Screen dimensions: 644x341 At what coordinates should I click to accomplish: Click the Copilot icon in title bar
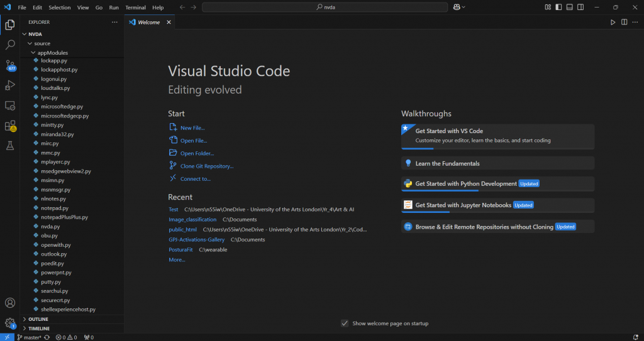(x=457, y=7)
